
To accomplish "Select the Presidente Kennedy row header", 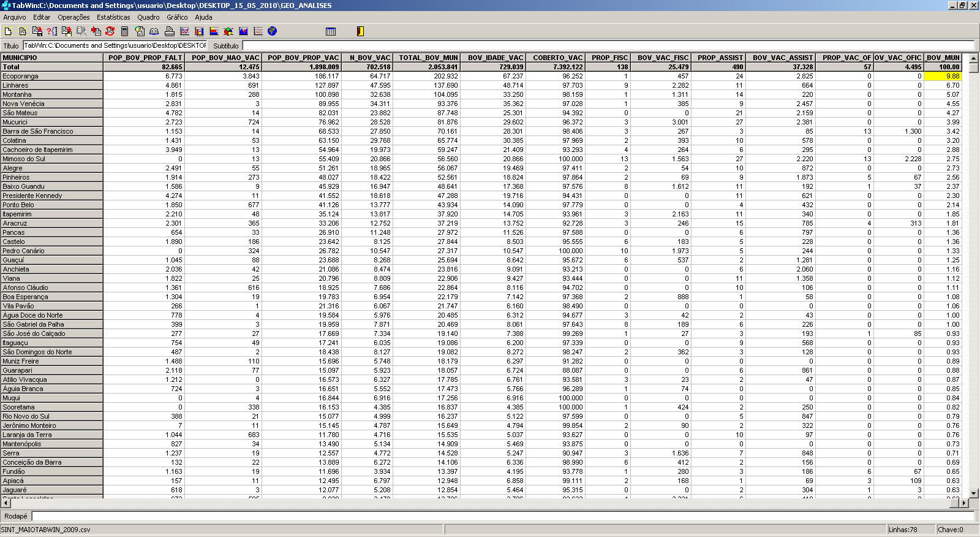I will (x=51, y=196).
